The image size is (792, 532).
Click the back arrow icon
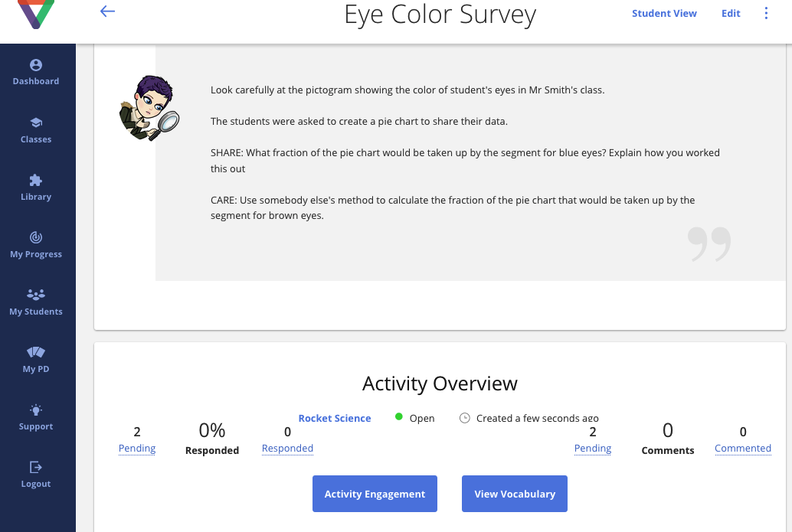[x=107, y=11]
